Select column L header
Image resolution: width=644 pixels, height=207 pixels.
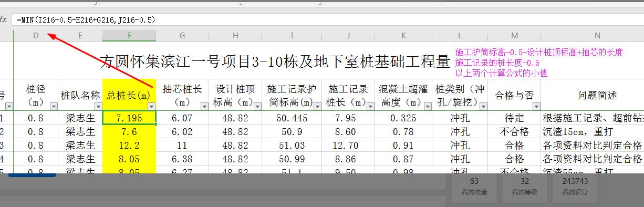click(459, 35)
